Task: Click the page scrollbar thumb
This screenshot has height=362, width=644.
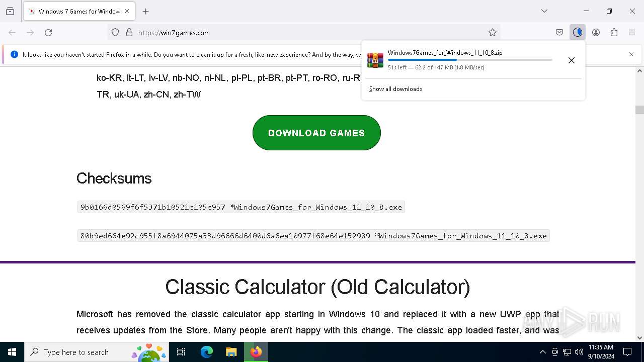Action: point(639,110)
